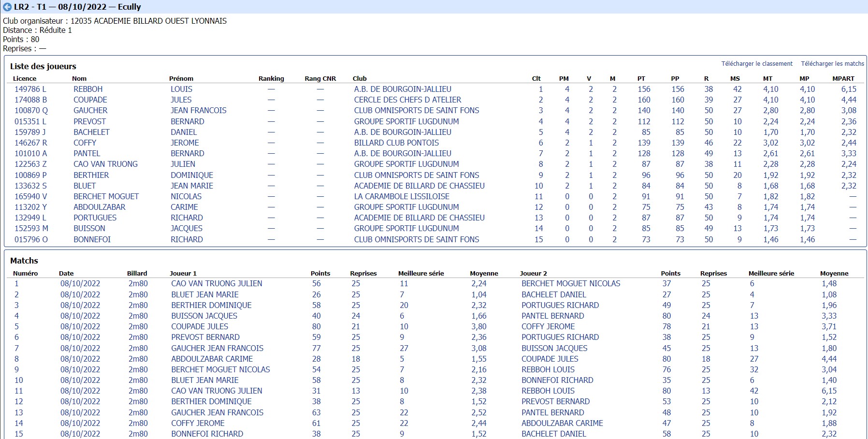Screen dimensions: 868x439
Task: Click the Rang CNR column header
Action: click(x=320, y=78)
